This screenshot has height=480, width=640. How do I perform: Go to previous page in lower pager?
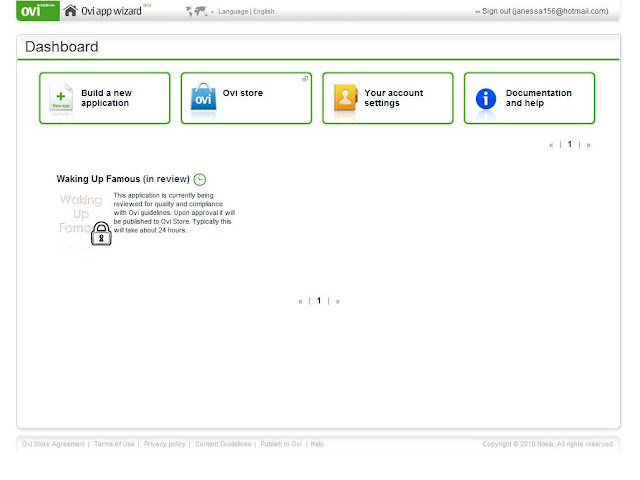click(300, 302)
